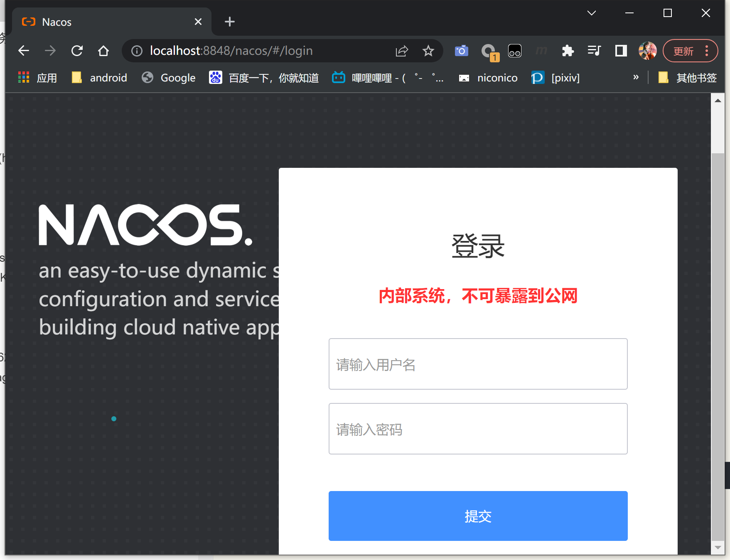Image resolution: width=730 pixels, height=560 pixels.
Task: Open the tab search chevron
Action: (x=592, y=13)
